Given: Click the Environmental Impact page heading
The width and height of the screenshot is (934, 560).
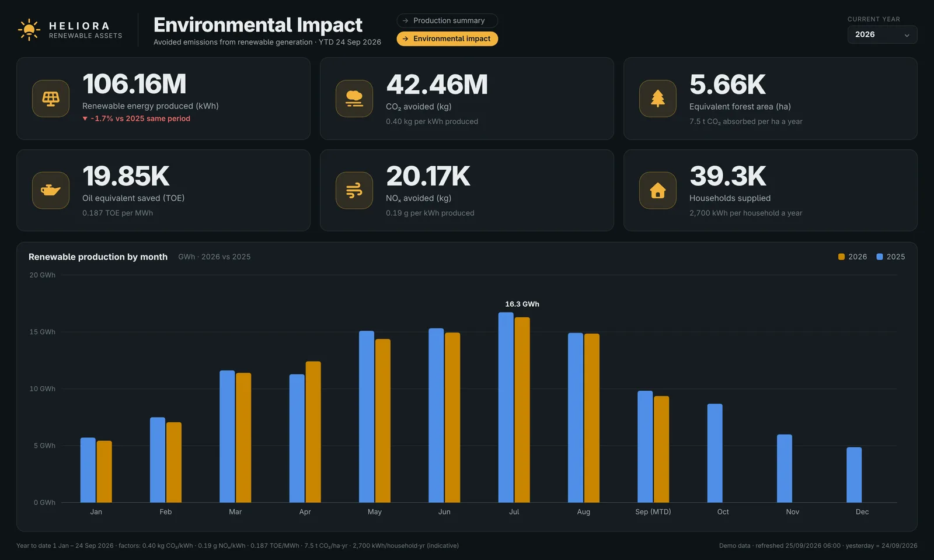Looking at the screenshot, I should (x=258, y=25).
